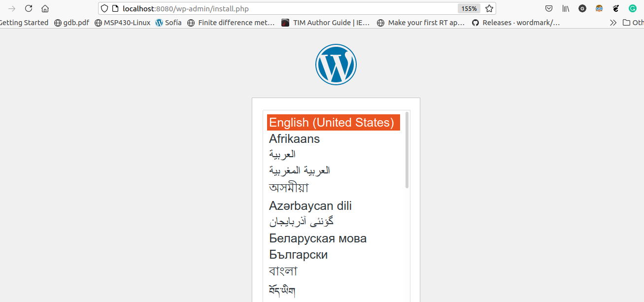The width and height of the screenshot is (644, 302).
Task: Reload the current page
Action: tap(29, 8)
